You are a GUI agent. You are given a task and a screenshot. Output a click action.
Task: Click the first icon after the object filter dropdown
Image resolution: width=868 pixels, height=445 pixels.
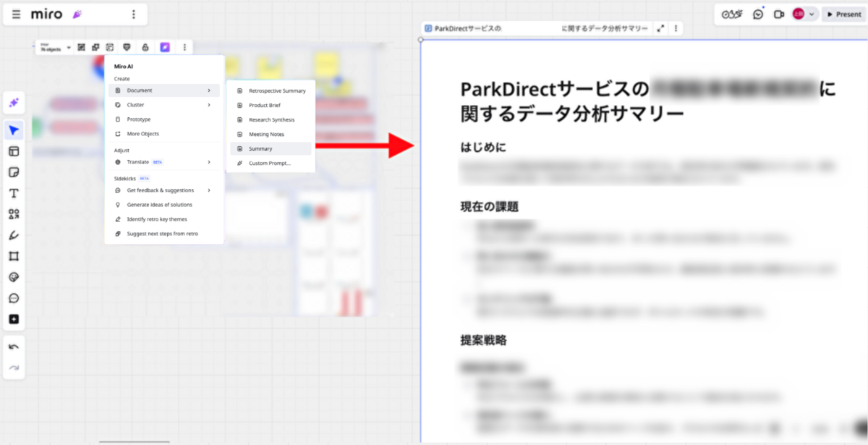tap(81, 47)
